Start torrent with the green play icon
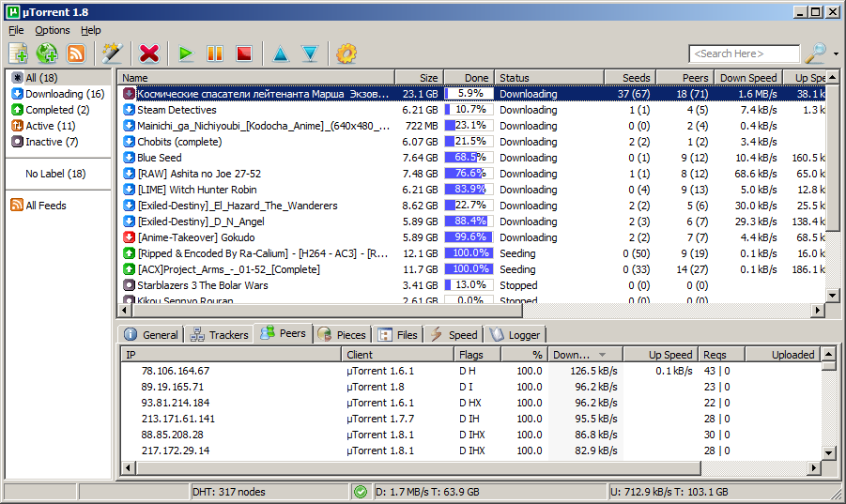The height and width of the screenshot is (504, 846). point(186,53)
